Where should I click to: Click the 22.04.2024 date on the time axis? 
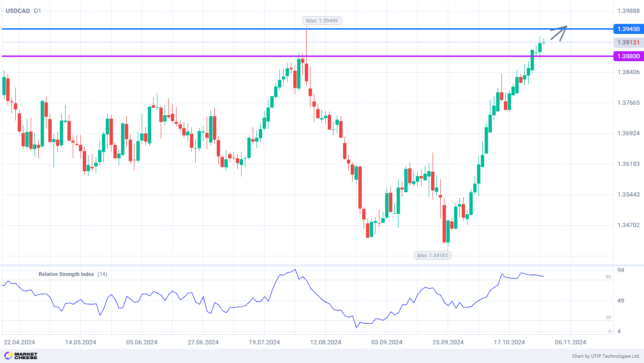pyautogui.click(x=19, y=342)
